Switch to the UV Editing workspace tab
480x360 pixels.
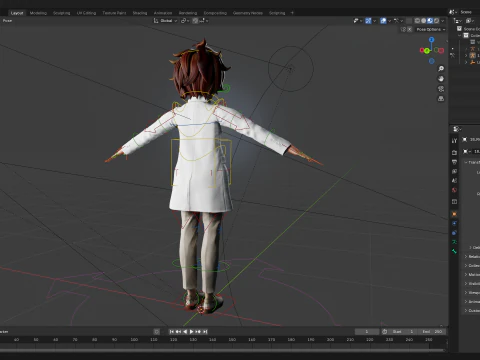tap(86, 13)
